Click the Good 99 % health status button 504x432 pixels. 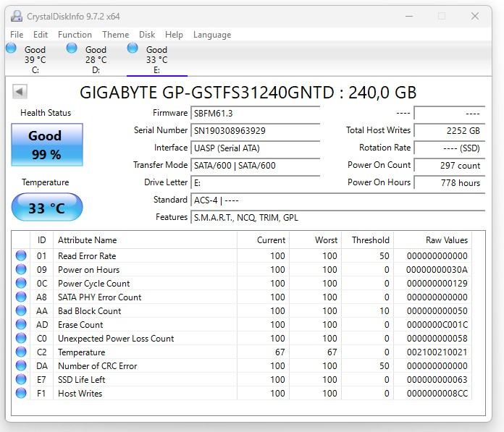click(x=47, y=145)
